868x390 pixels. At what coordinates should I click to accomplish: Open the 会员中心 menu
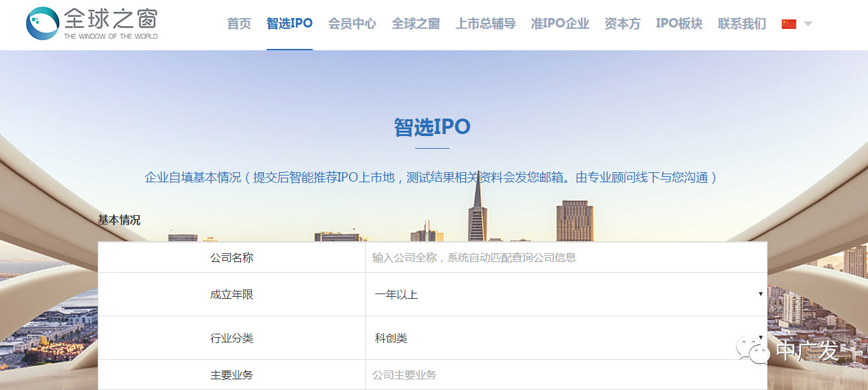click(x=352, y=24)
